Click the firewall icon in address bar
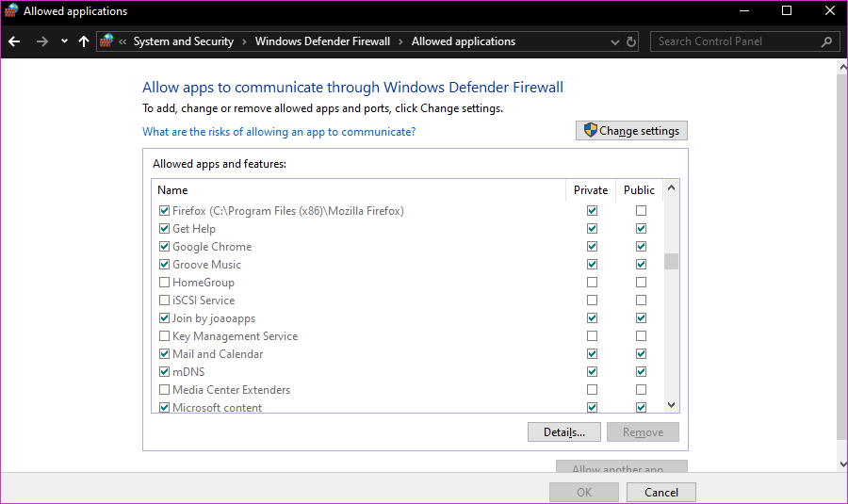Screen dimensions: 848x504 [106, 41]
